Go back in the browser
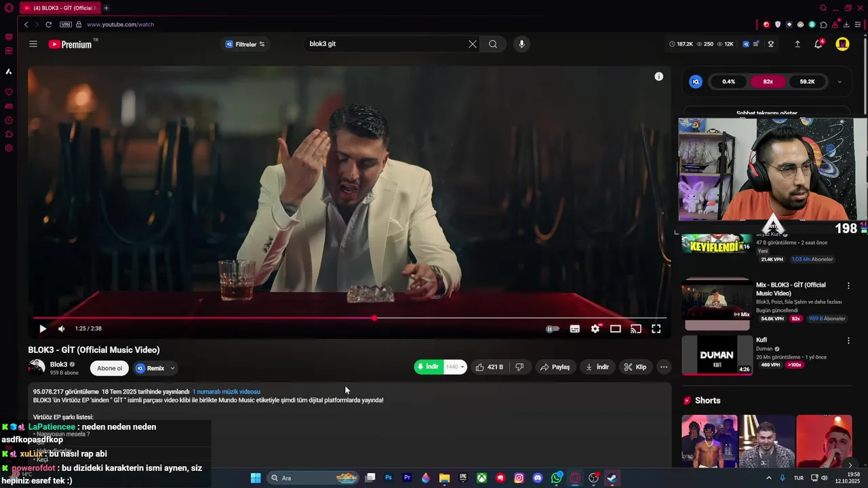Screen dimensions: 868x488 26,24
